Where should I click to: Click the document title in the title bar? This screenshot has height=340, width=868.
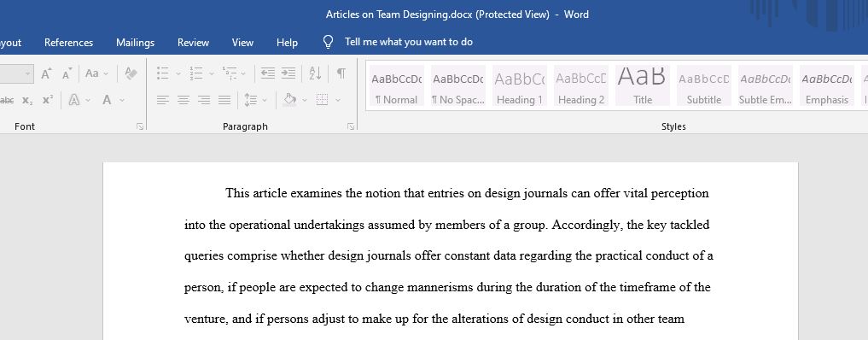tap(457, 15)
